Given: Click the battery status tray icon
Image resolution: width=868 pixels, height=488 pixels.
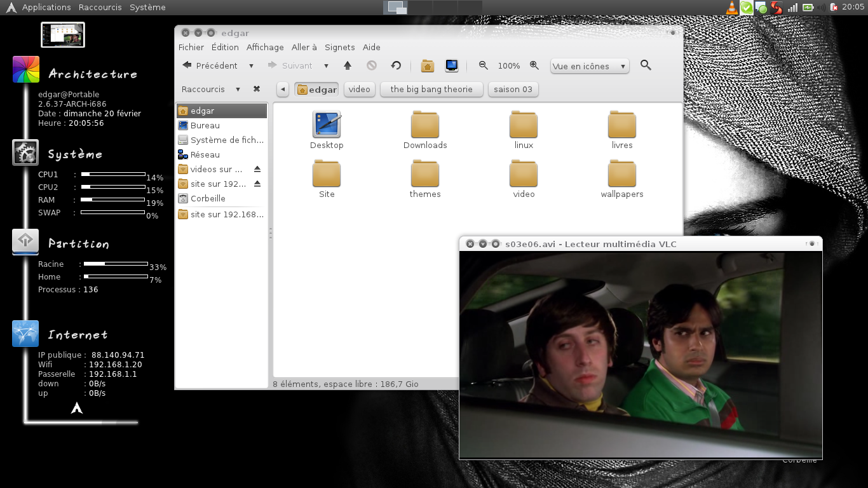Looking at the screenshot, I should click(x=808, y=8).
